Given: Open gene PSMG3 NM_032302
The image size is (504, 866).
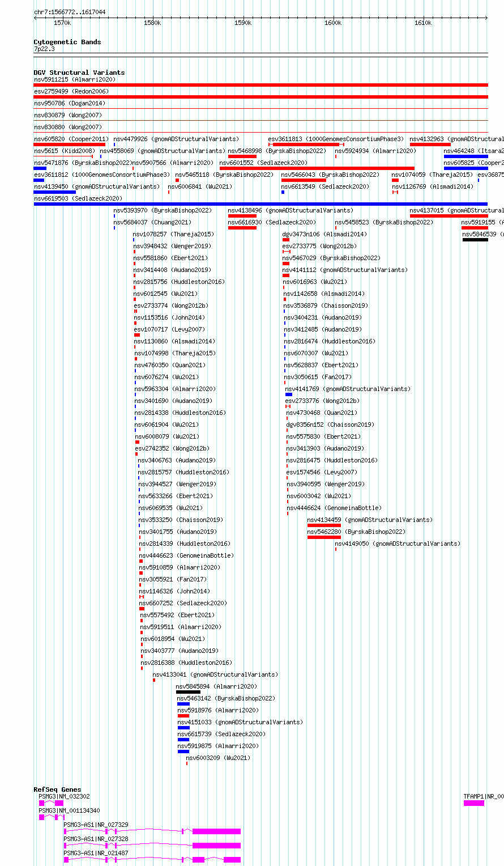Looking at the screenshot, I should click(x=64, y=796).
